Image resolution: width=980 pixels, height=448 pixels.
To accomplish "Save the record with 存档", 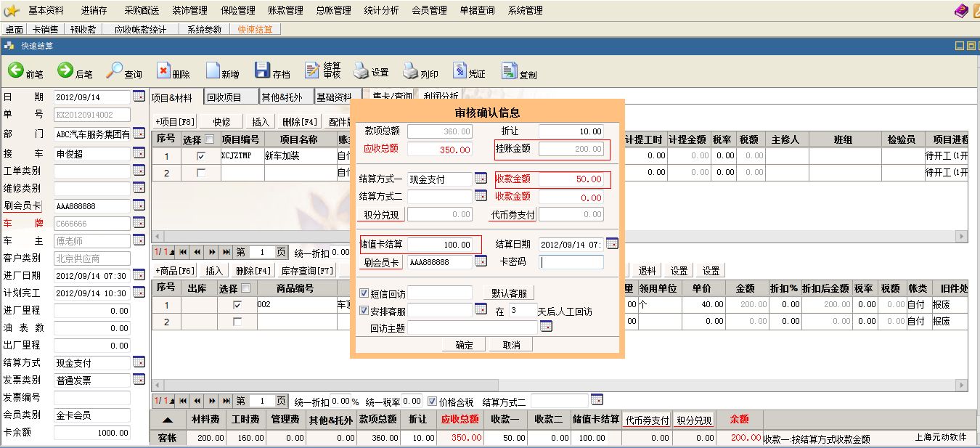I will point(272,71).
